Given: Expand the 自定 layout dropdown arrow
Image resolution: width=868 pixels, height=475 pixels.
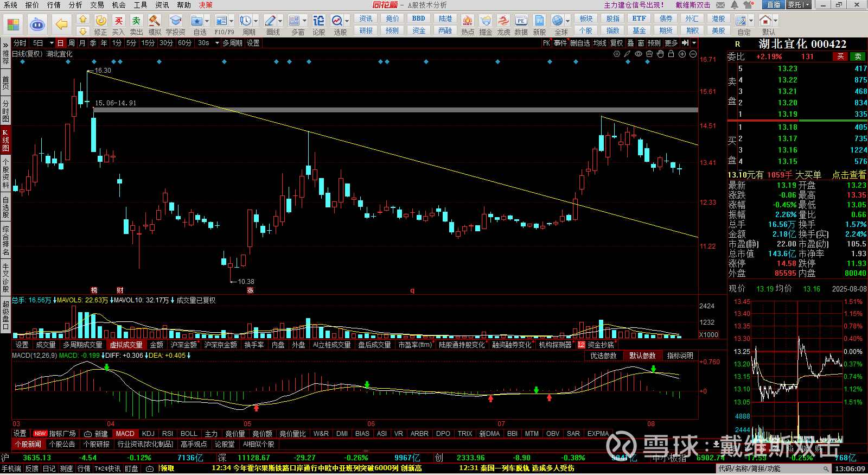Looking at the screenshot, I should tap(750, 21).
